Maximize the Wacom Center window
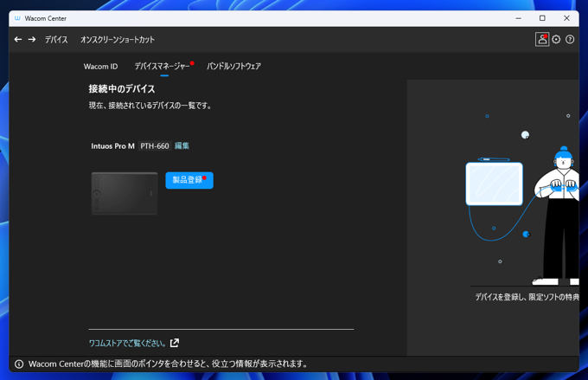This screenshot has width=588, height=380. [x=542, y=18]
